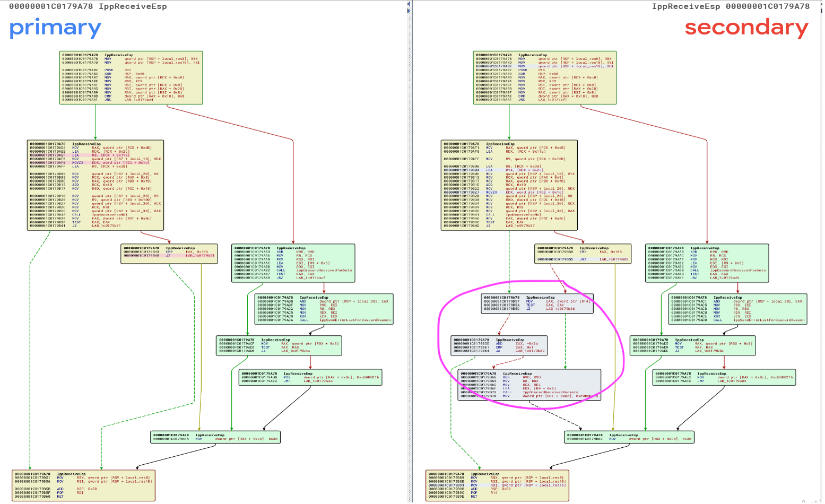825x504 pixels.
Task: Select secondary block calling IppSendErrorListForDiscardReason
Action: click(x=738, y=309)
